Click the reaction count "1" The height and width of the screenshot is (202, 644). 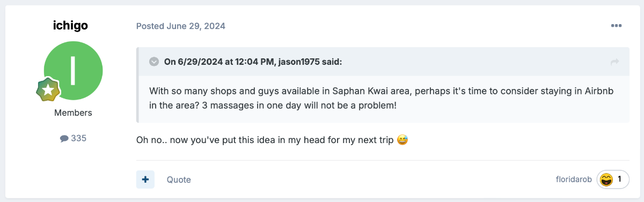point(620,179)
